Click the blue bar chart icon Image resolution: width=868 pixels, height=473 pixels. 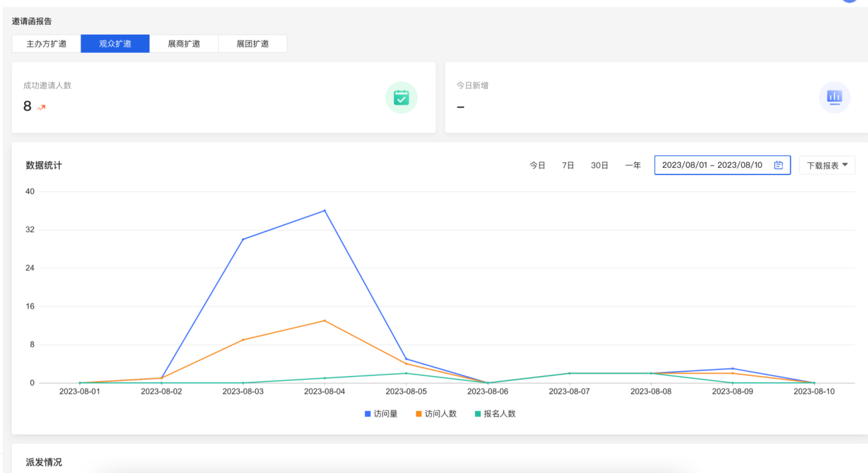pos(834,97)
